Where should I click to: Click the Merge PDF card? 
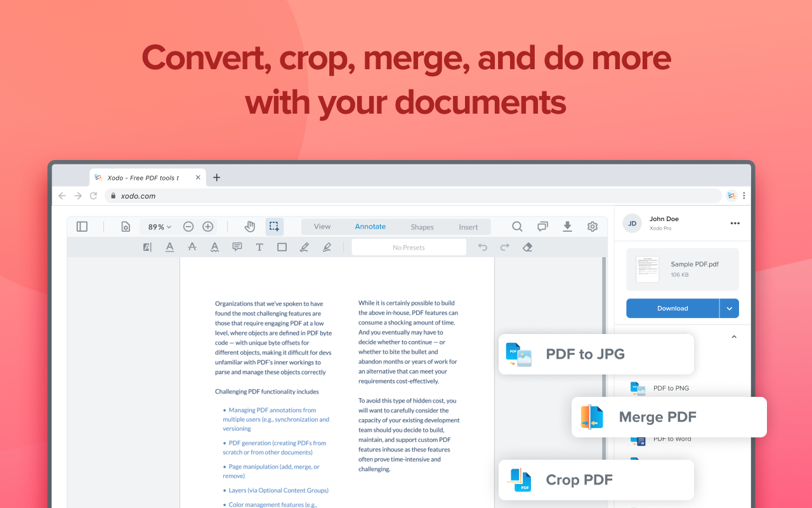(669, 417)
